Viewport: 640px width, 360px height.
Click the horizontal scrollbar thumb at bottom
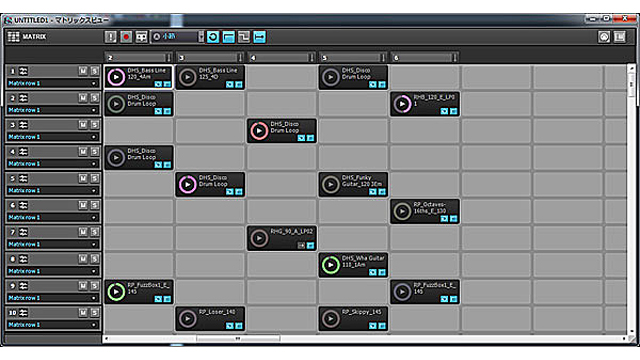click(238, 339)
